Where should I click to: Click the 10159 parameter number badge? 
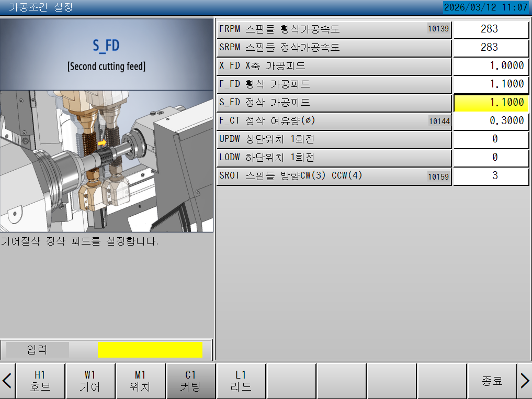(438, 176)
